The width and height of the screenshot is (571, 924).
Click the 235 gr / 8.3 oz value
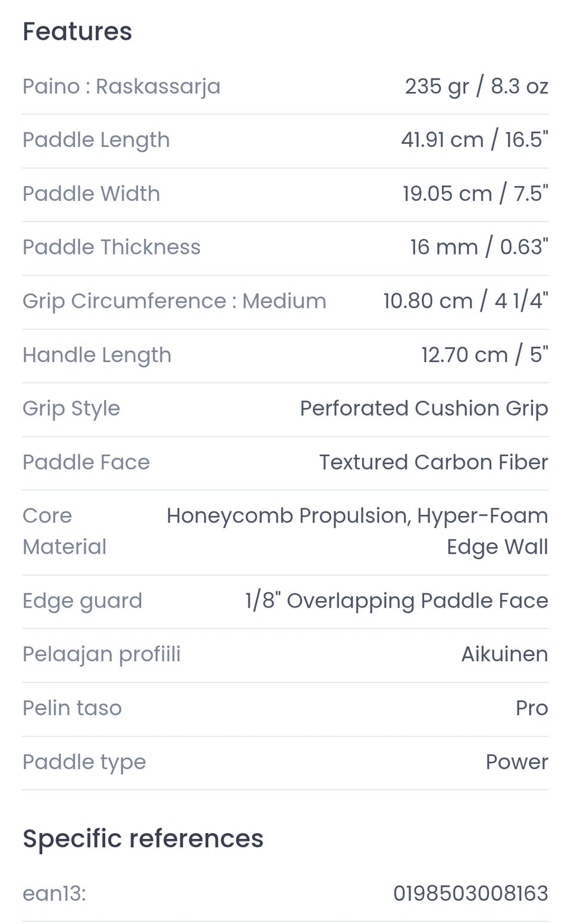coord(476,87)
